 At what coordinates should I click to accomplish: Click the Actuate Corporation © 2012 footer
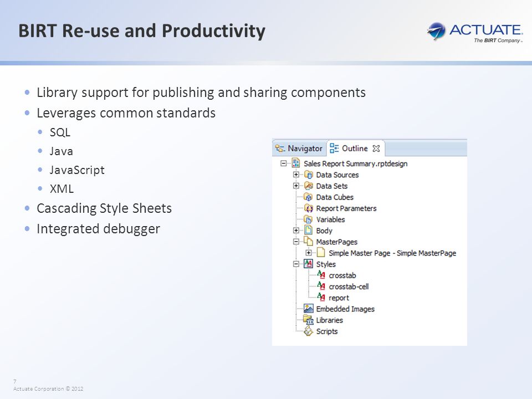click(x=48, y=389)
